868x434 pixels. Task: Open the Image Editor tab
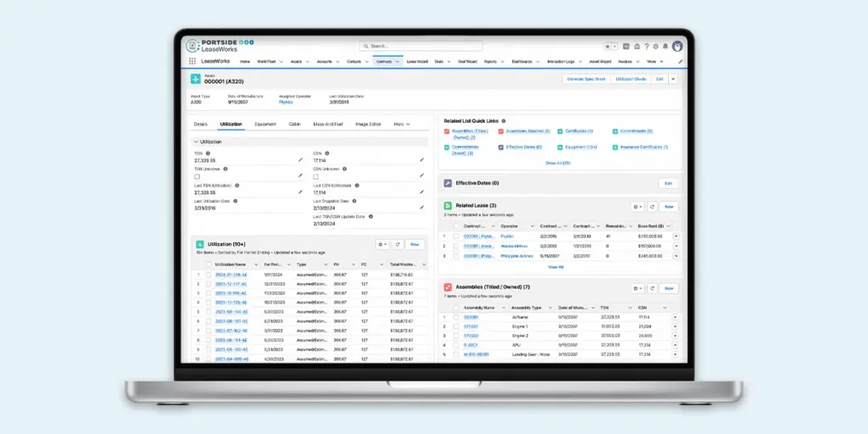(368, 125)
